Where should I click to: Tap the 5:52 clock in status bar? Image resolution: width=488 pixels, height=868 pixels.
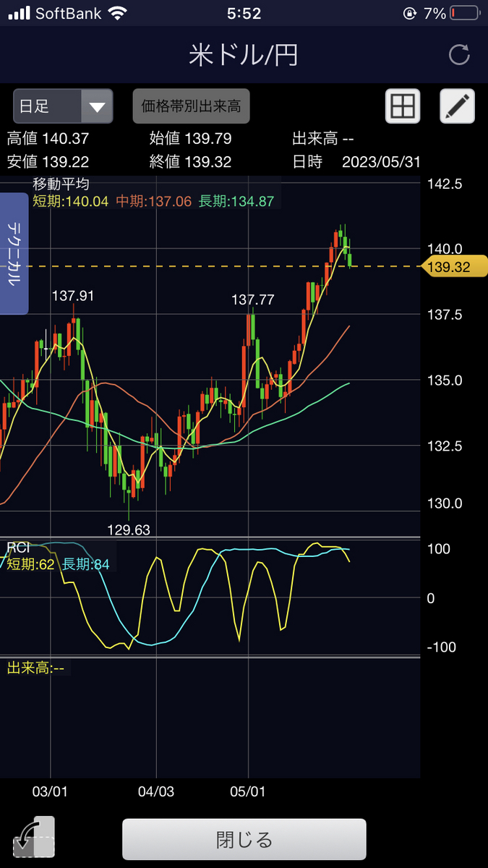pyautogui.click(x=244, y=13)
